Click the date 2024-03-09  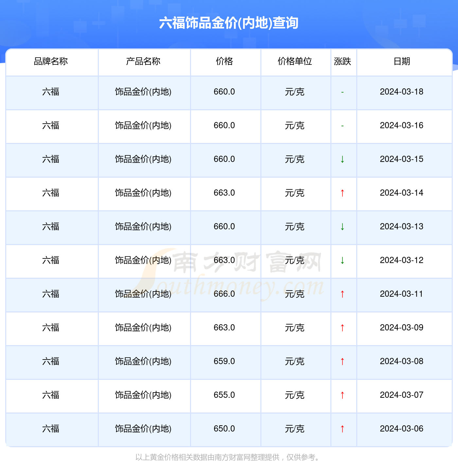pyautogui.click(x=402, y=327)
